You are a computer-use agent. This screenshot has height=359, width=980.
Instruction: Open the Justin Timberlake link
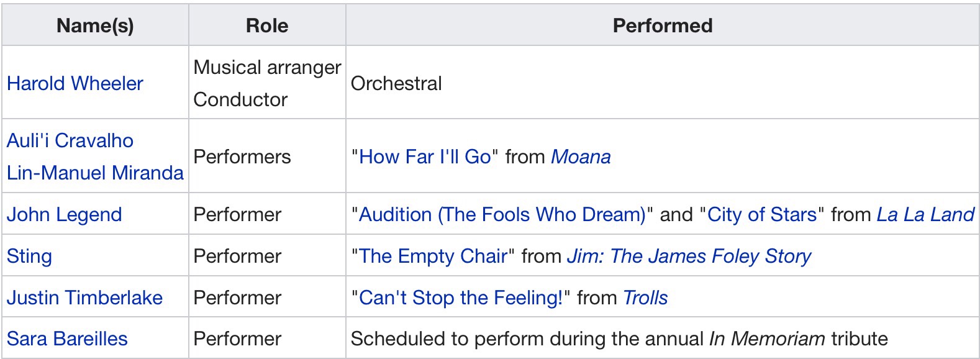tap(84, 298)
